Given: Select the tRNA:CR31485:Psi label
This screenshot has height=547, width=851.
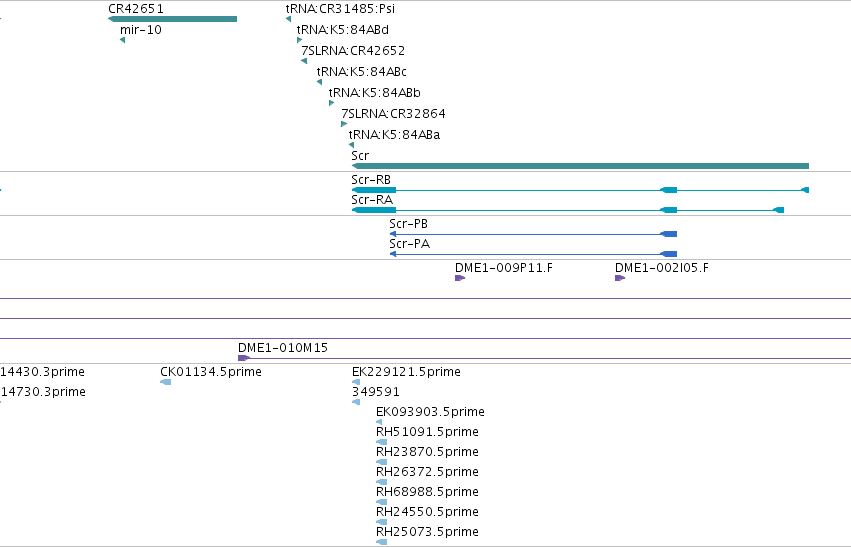Looking at the screenshot, I should coord(340,9).
